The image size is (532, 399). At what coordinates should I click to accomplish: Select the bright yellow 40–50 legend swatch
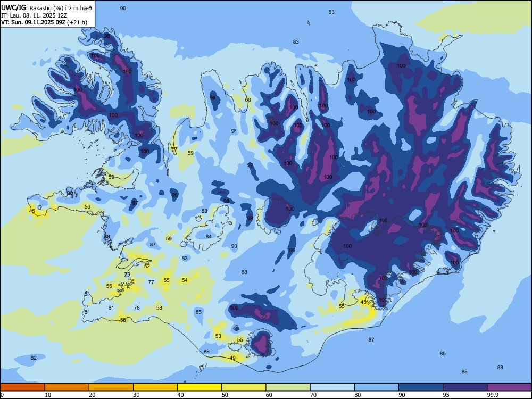(199, 387)
